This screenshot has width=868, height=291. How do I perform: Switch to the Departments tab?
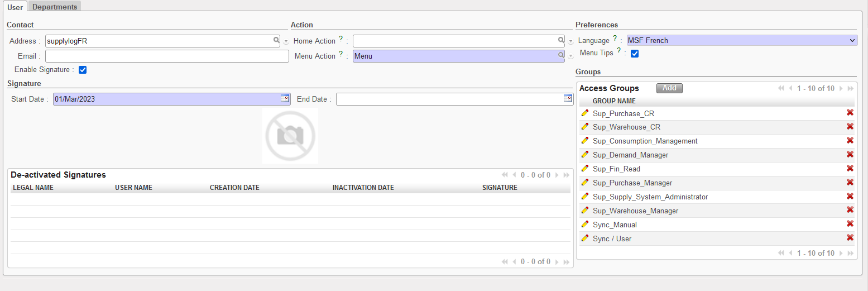tap(55, 7)
